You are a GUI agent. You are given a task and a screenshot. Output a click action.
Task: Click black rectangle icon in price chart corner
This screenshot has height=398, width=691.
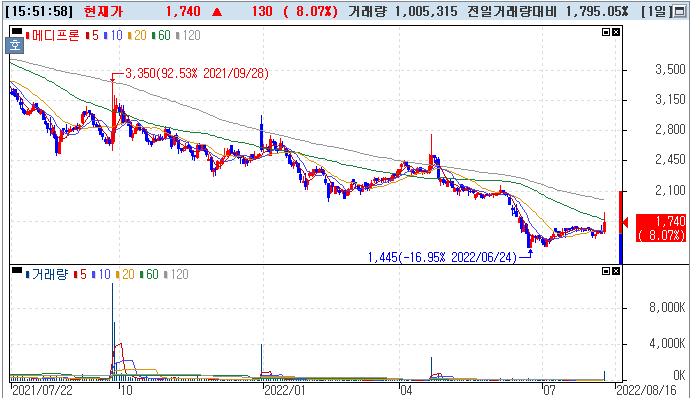16,31
